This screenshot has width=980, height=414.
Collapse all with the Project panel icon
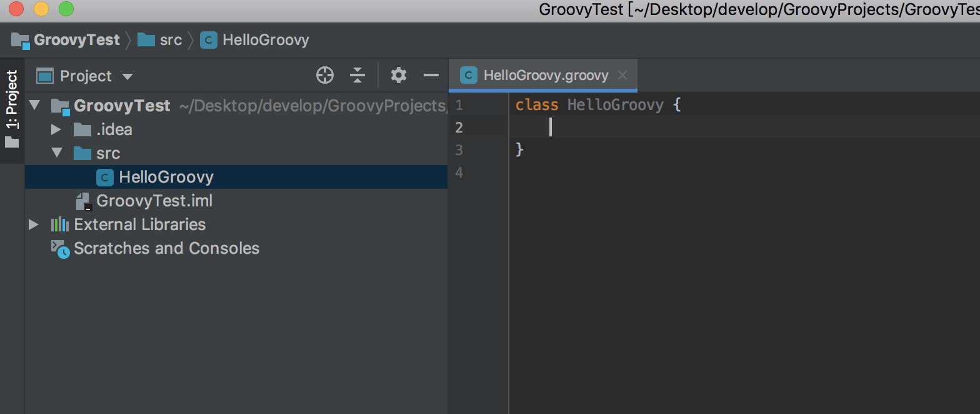(x=357, y=76)
